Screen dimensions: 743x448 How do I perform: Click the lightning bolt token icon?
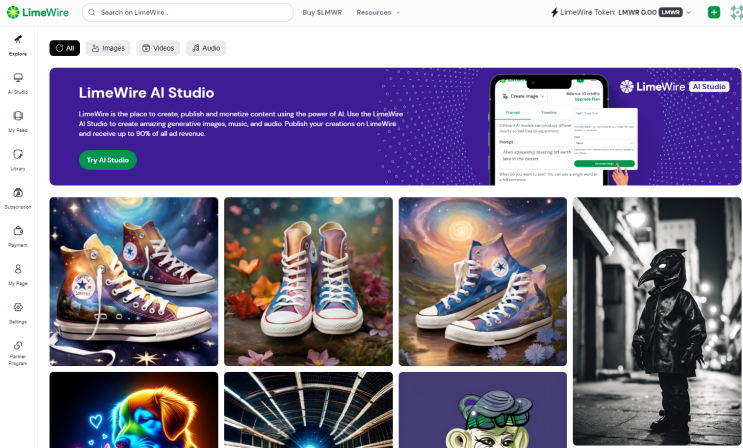point(554,12)
